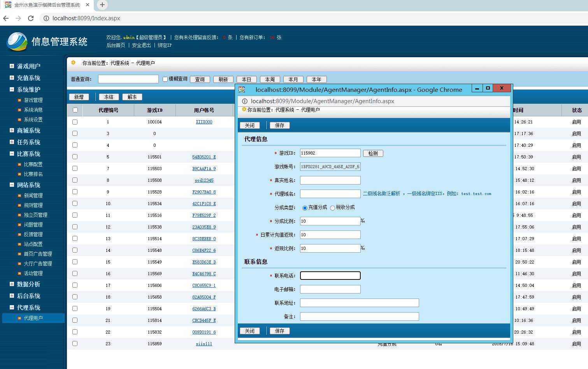Click the site info icon in address bar
The height and width of the screenshot is (369, 588).
point(46,18)
